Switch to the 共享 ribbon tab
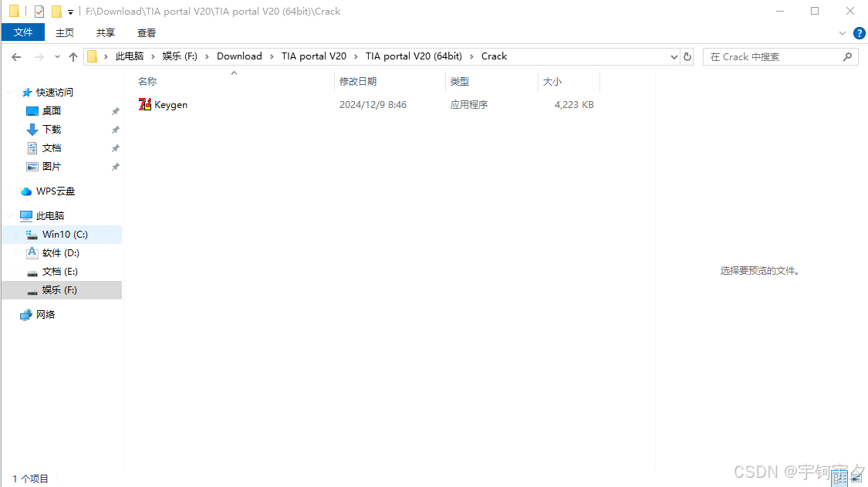Screen dimensions: 868x487 (x=105, y=32)
